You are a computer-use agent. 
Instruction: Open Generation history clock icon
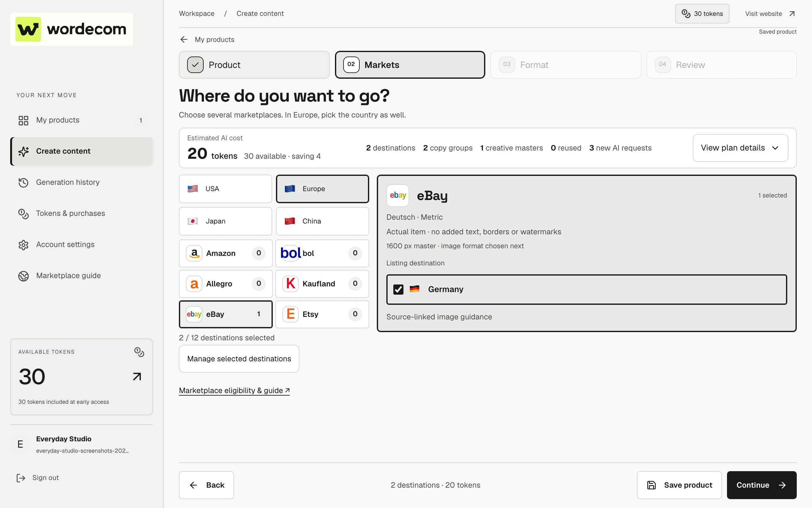[x=23, y=183]
